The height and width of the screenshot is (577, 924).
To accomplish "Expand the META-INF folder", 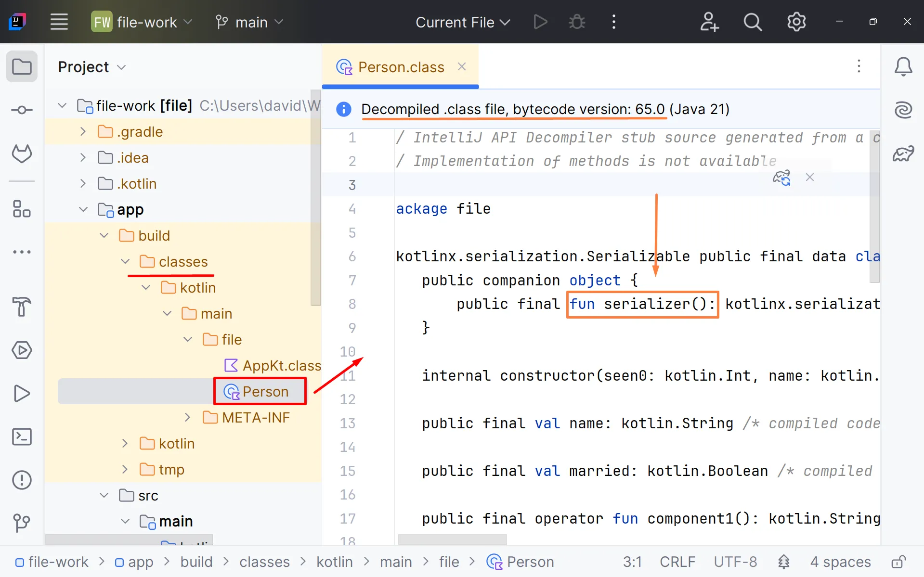I will coord(187,418).
